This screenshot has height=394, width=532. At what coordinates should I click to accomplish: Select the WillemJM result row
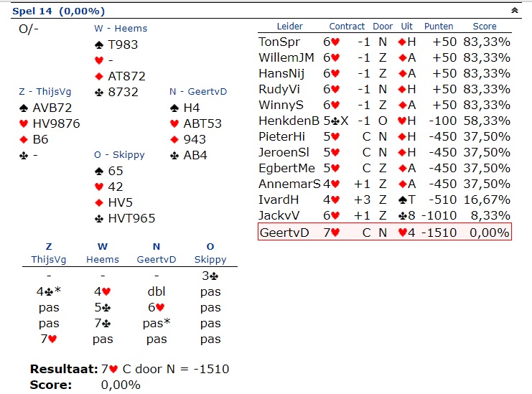click(x=384, y=57)
